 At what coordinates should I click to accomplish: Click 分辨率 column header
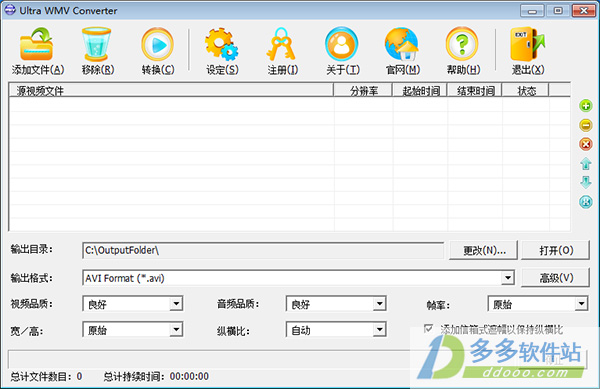coord(363,91)
